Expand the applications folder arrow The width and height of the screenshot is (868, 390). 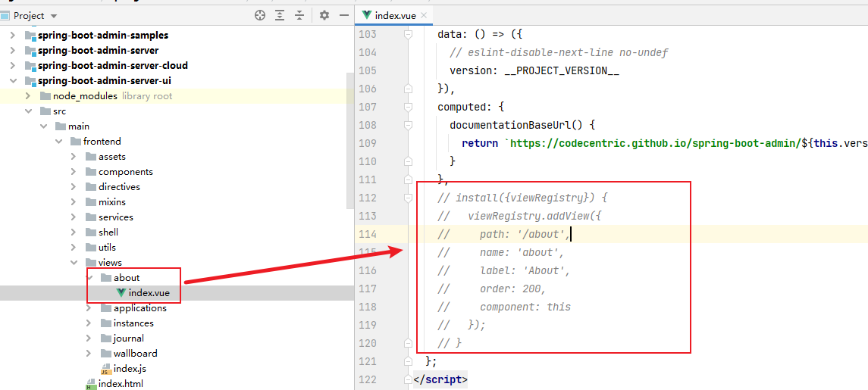point(89,308)
